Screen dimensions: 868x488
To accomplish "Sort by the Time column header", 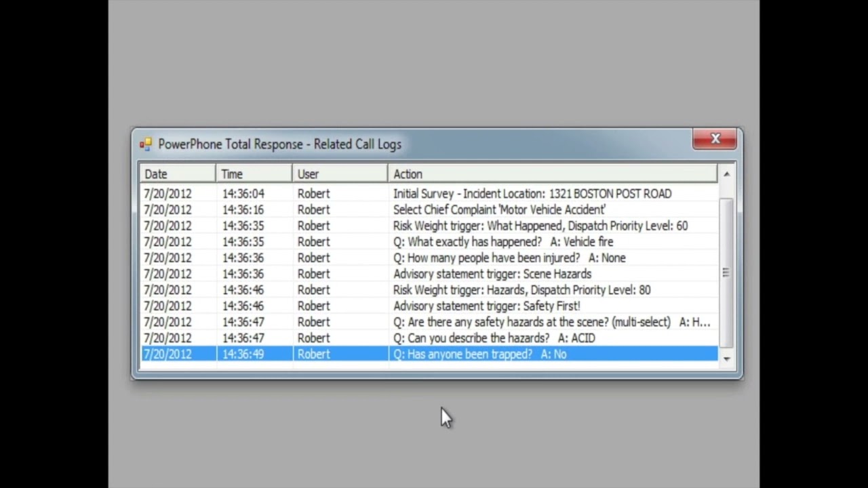I will [x=254, y=174].
